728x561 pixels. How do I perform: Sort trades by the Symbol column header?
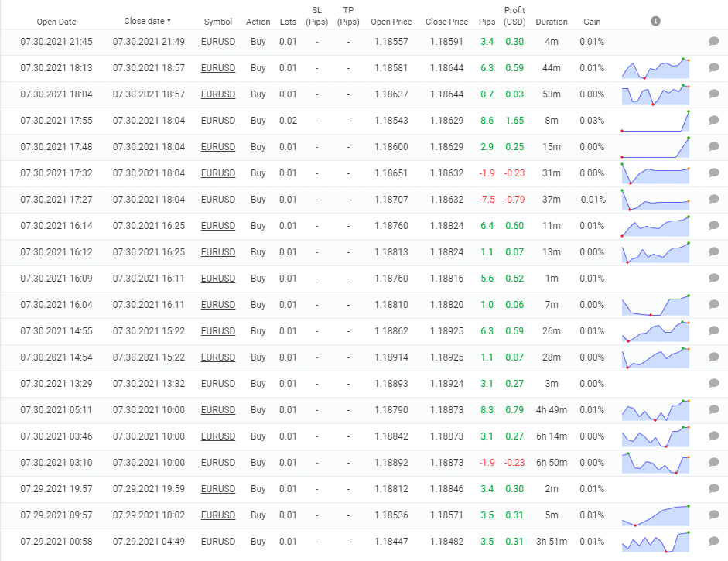pyautogui.click(x=217, y=22)
